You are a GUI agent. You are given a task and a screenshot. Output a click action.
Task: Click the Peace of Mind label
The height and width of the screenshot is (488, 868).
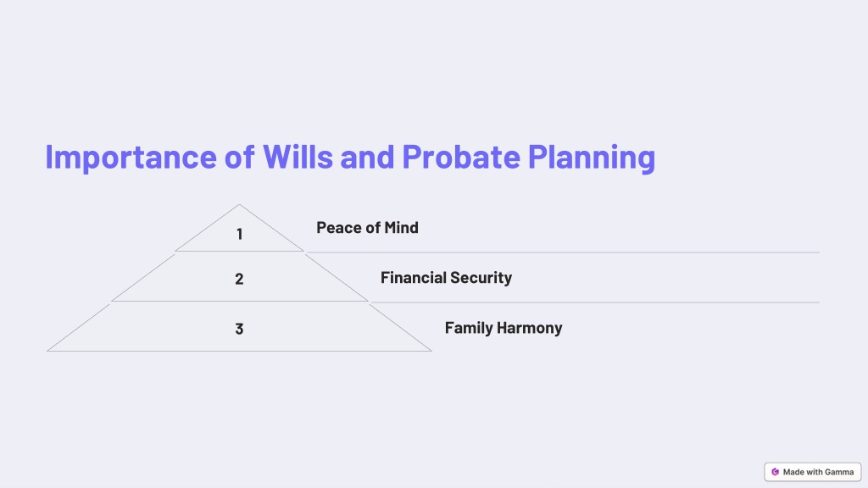coord(367,227)
